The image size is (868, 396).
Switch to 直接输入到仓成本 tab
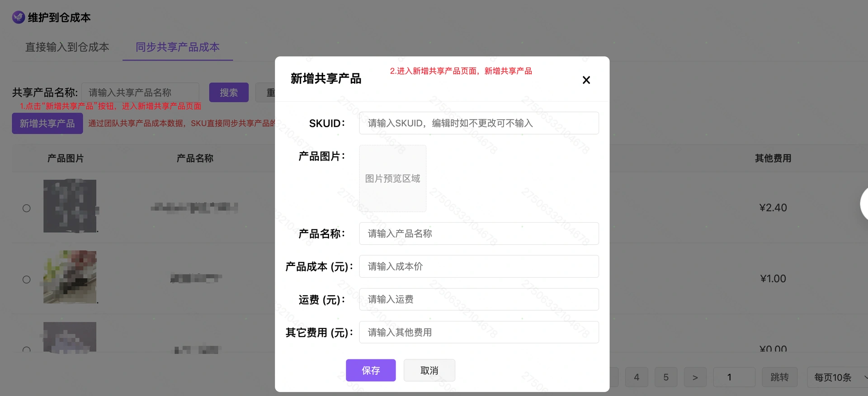67,47
